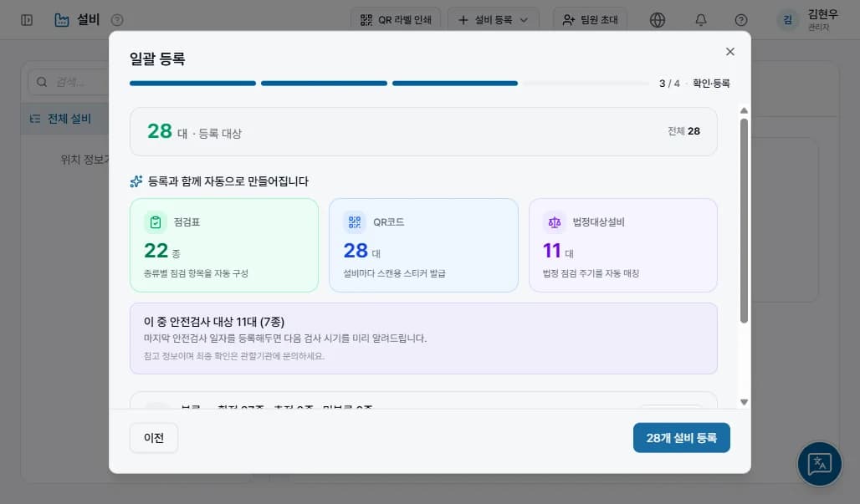Image resolution: width=860 pixels, height=504 pixels.
Task: Click the third progress step bar
Action: pos(455,84)
